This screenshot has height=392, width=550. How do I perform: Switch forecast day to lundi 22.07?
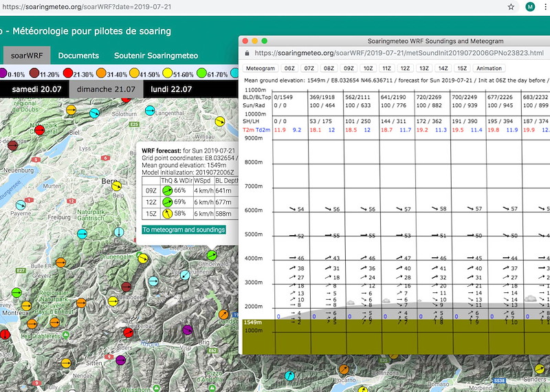click(172, 89)
